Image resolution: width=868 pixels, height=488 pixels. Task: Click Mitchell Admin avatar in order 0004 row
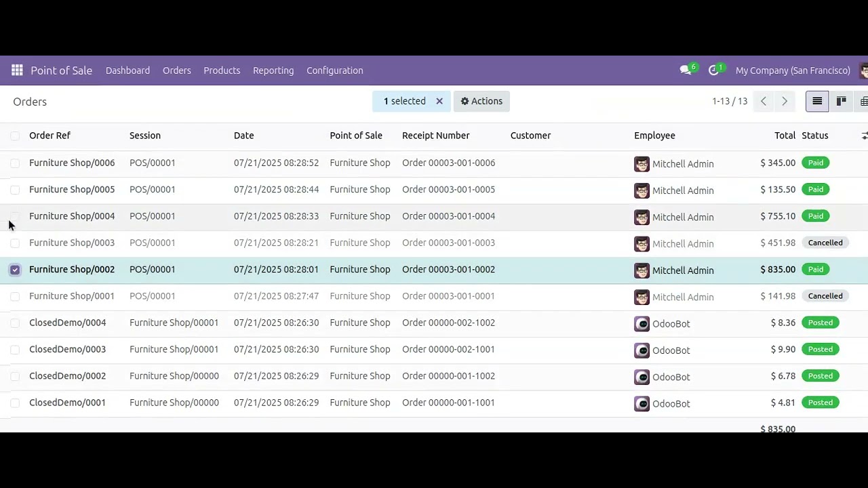point(642,217)
